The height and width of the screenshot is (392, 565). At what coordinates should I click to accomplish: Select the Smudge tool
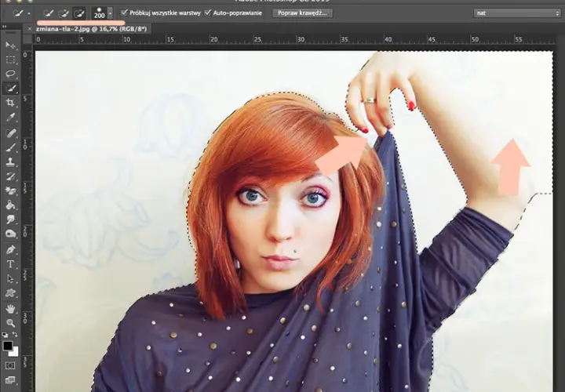10,220
